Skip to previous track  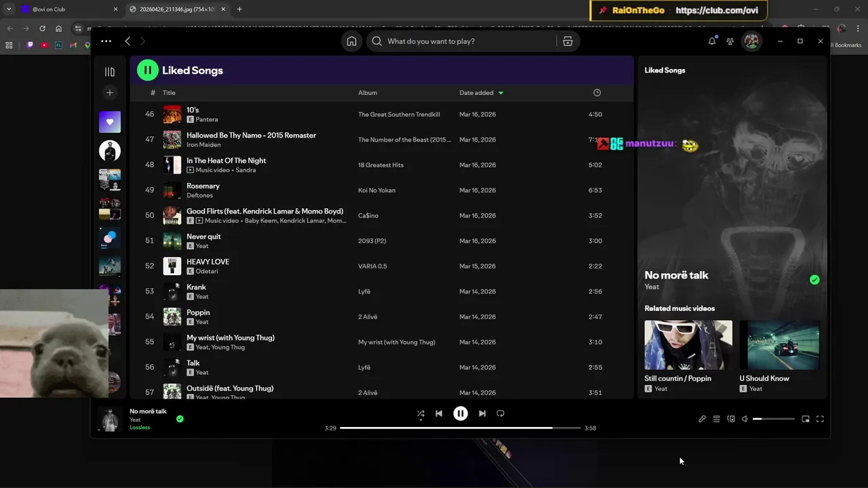click(439, 413)
